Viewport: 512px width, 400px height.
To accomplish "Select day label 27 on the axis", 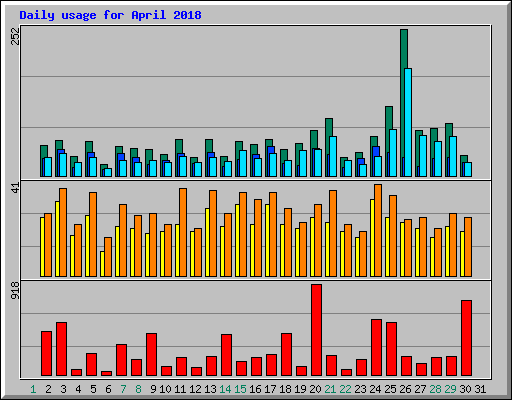I will pos(420,389).
